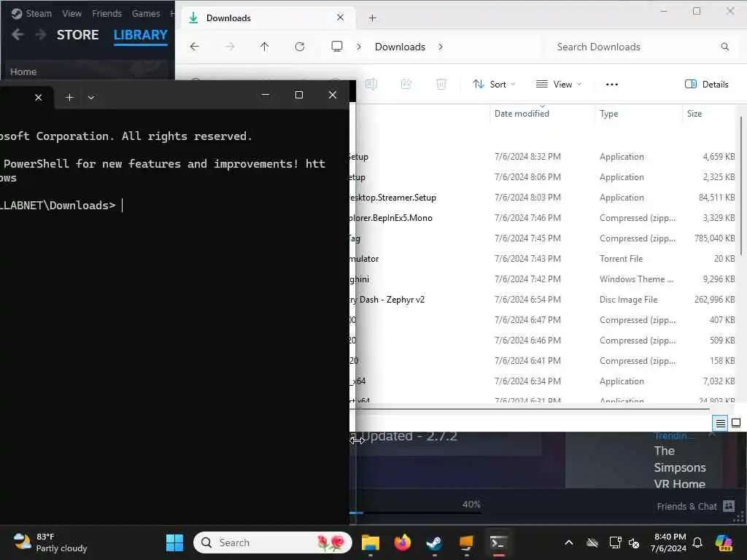Select the Torrent File row
This screenshot has height=560, width=747.
pyautogui.click(x=543, y=259)
